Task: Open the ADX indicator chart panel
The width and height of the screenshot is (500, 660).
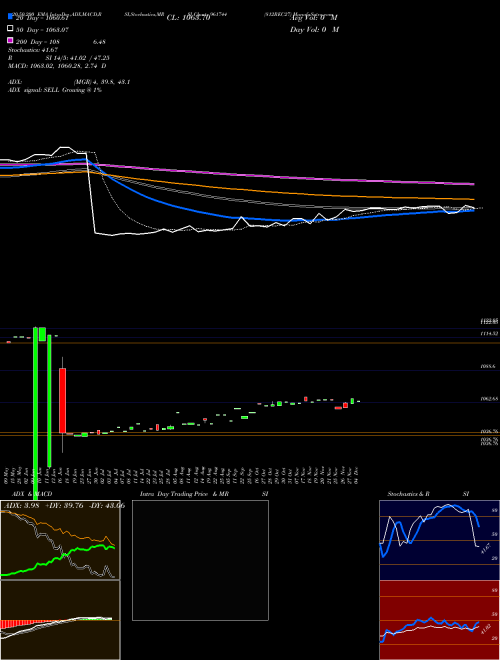Action: click(x=60, y=540)
